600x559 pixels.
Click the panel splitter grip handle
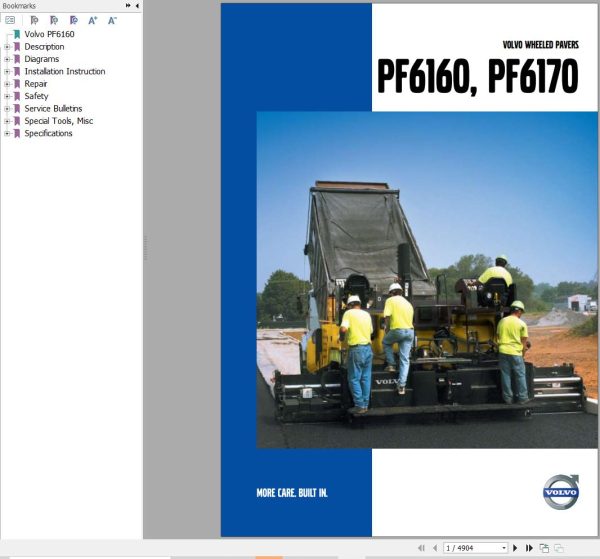click(x=145, y=248)
